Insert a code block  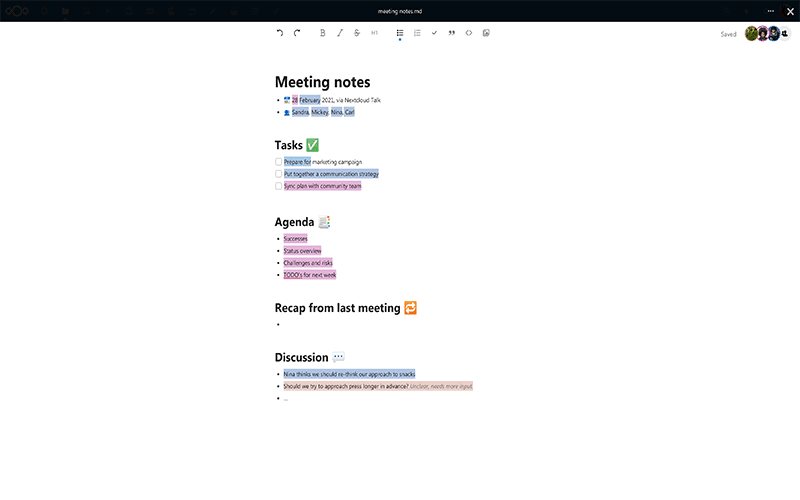click(469, 33)
